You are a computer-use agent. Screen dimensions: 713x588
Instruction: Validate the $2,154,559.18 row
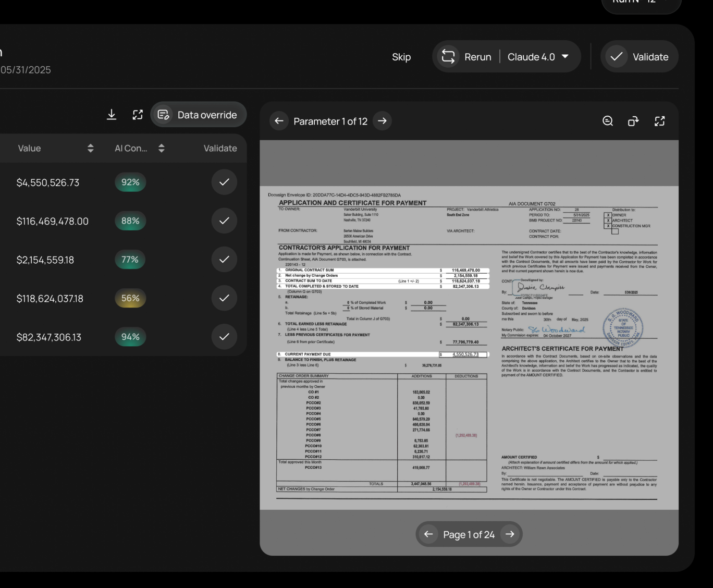tap(224, 260)
